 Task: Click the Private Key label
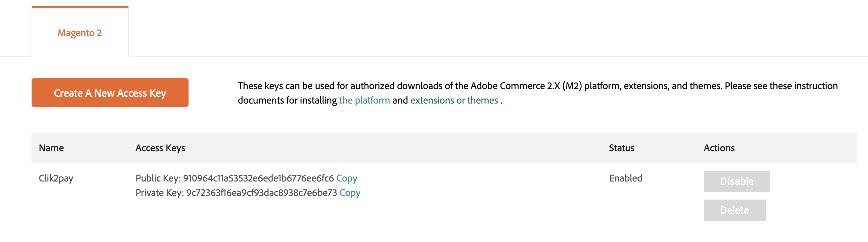[x=159, y=193]
